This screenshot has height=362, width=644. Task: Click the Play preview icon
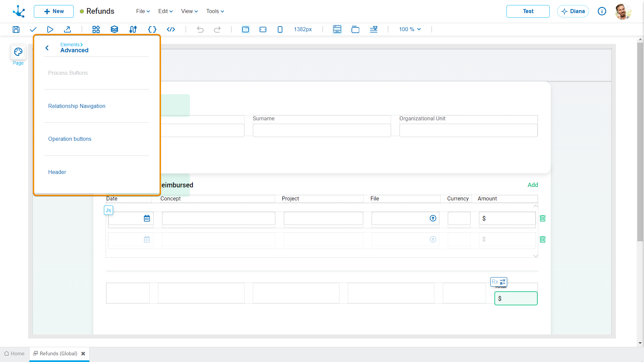[50, 29]
